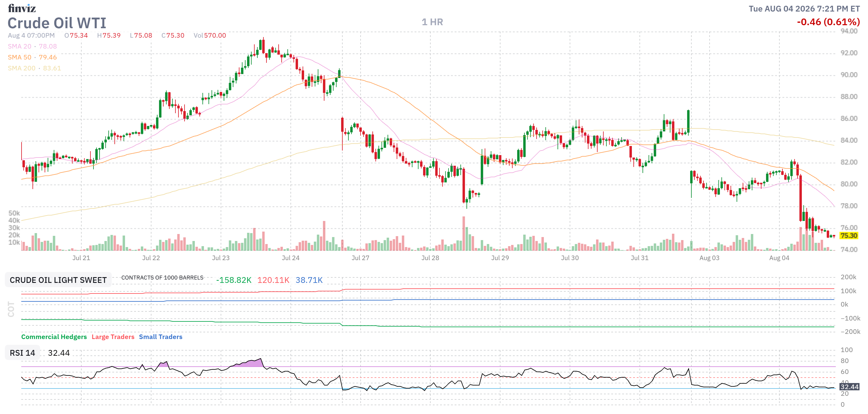Click the Small Traders legend entry
The height and width of the screenshot is (414, 868).
click(x=160, y=337)
